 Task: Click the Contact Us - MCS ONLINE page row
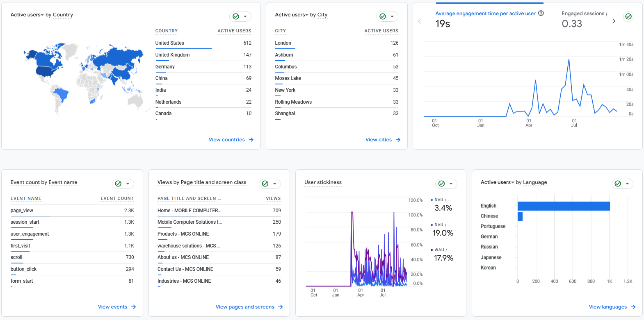pos(219,269)
